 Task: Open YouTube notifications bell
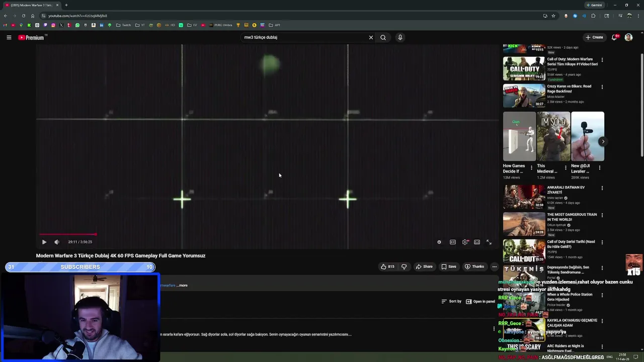click(x=615, y=37)
